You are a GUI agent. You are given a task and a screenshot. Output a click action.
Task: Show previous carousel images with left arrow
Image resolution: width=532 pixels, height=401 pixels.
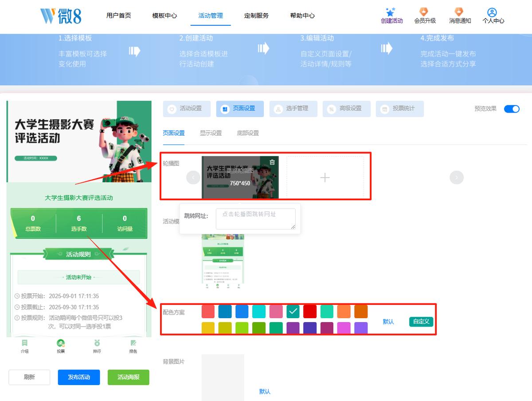pyautogui.click(x=193, y=178)
